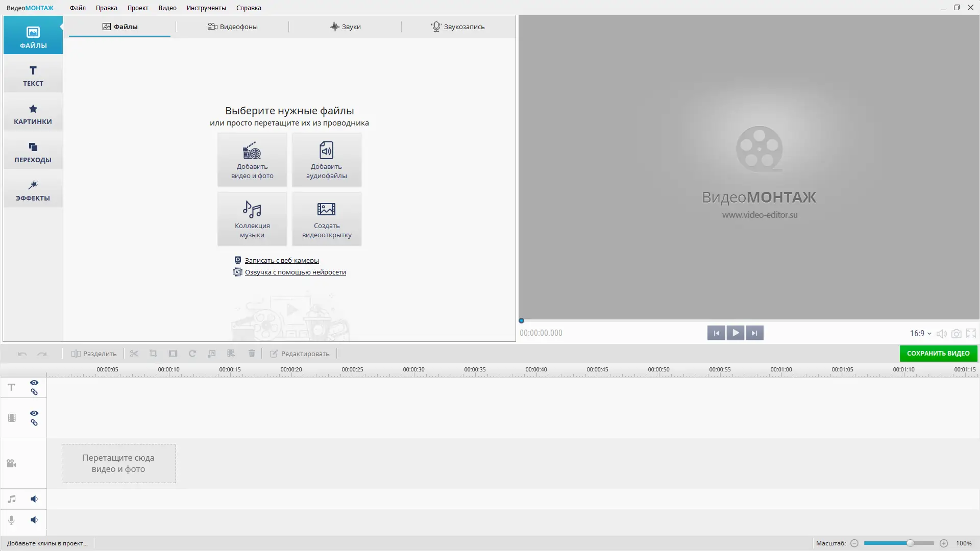Click the scissors cut icon in toolbar
Screen dimensions: 980x551
tap(134, 354)
